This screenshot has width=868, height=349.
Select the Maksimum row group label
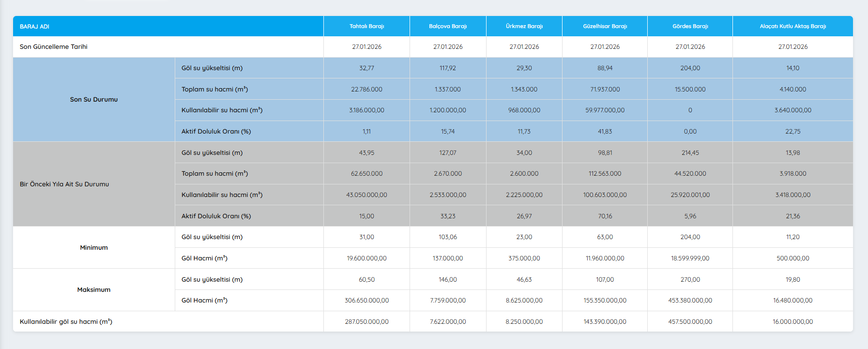(94, 289)
